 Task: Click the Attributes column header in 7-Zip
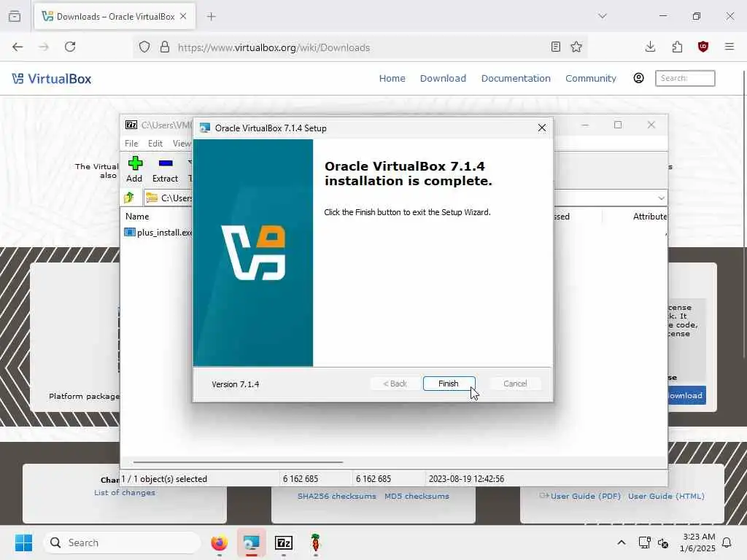(x=650, y=216)
